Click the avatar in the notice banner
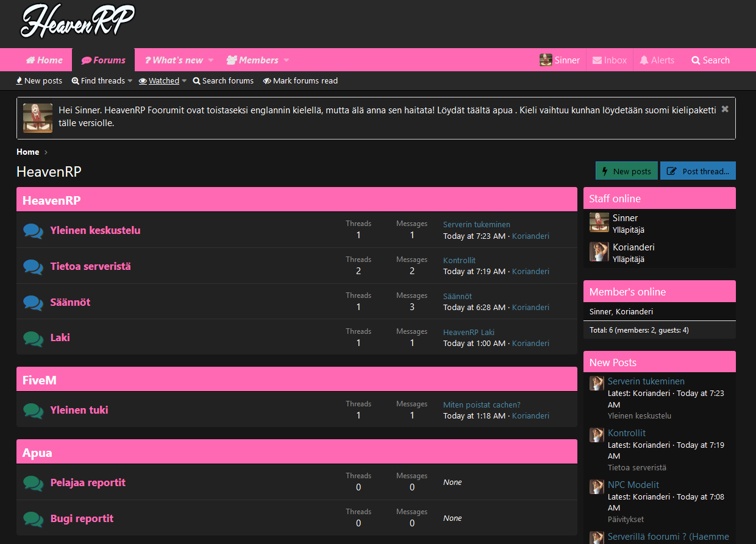This screenshot has height=544, width=756. click(38, 118)
